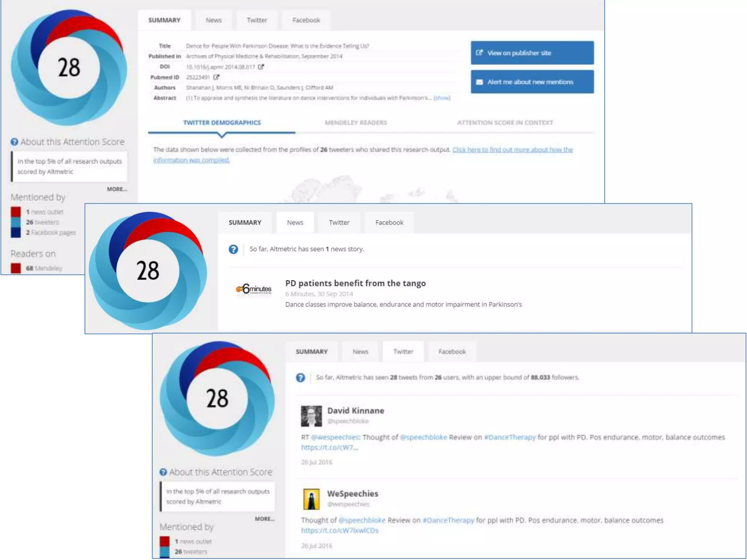Click the WeSpeechies avatar image
747x560 pixels.
click(x=311, y=499)
